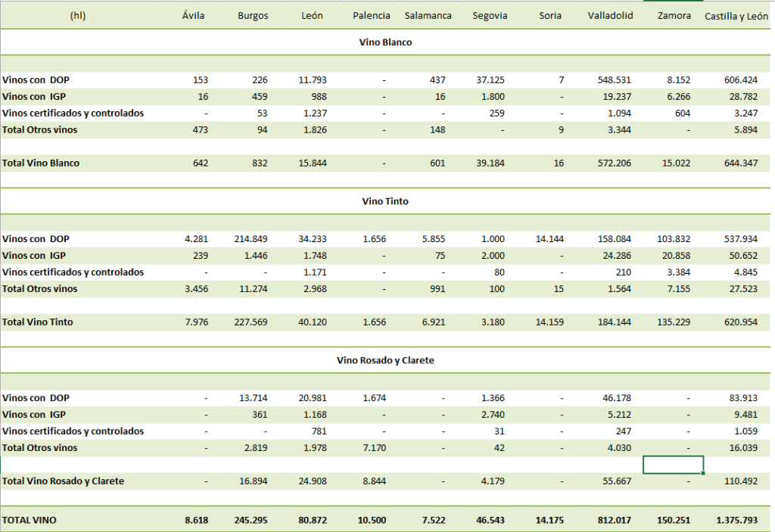
Task: Select the active empty cell with green border
Action: click(673, 464)
